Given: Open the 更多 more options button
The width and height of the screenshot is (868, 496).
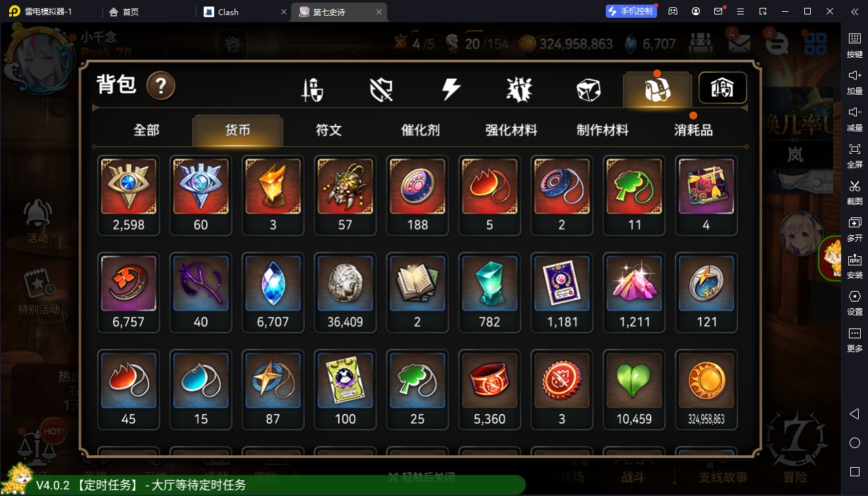Looking at the screenshot, I should tap(854, 340).
